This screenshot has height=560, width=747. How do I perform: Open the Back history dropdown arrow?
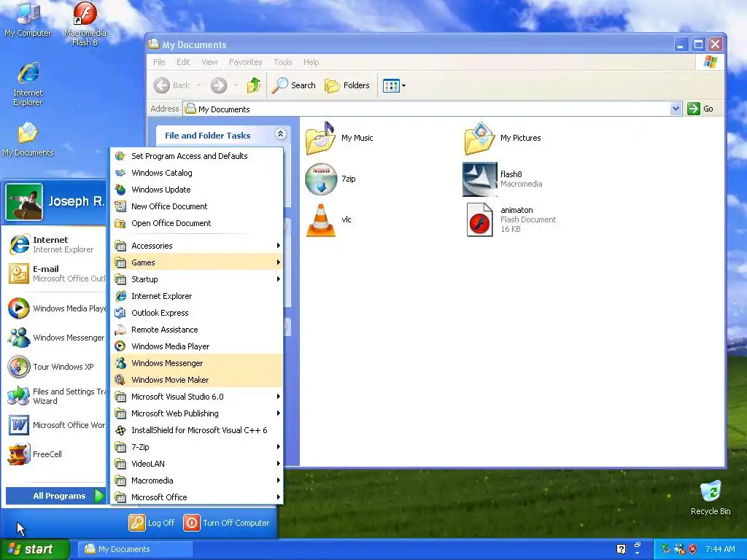[x=198, y=86]
